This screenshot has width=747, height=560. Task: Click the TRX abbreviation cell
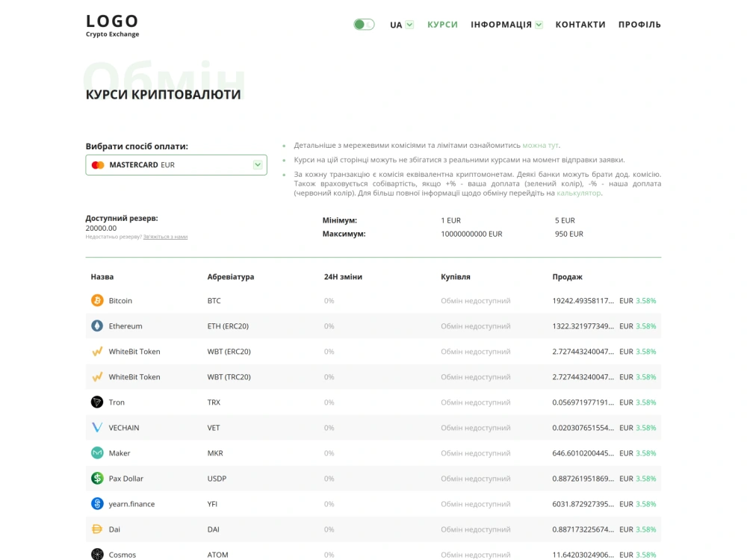(214, 402)
